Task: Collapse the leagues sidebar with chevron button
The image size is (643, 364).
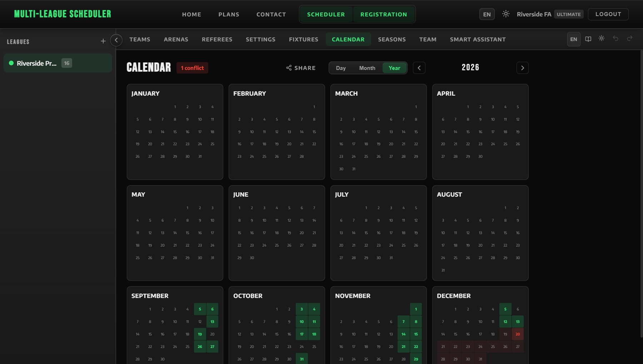Action: click(x=116, y=40)
